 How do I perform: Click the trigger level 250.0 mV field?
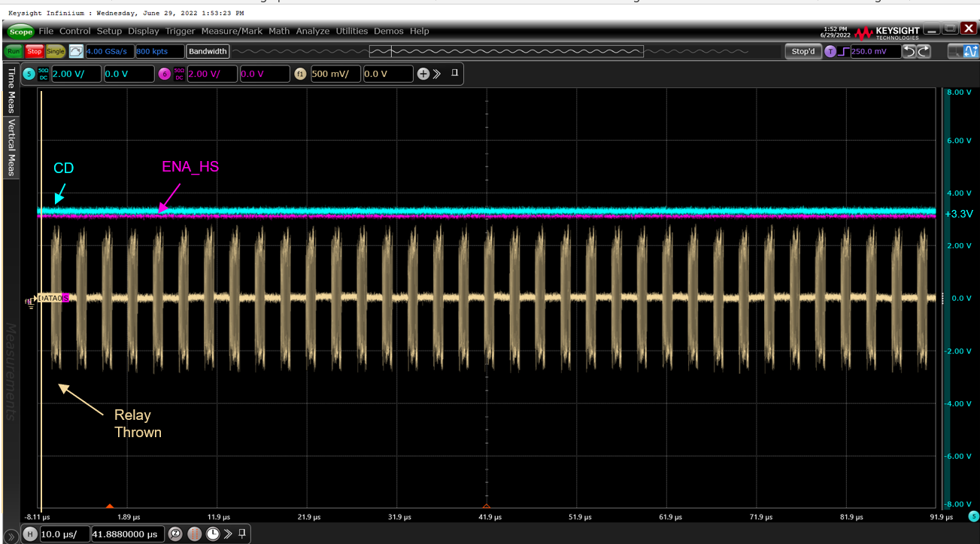[875, 52]
